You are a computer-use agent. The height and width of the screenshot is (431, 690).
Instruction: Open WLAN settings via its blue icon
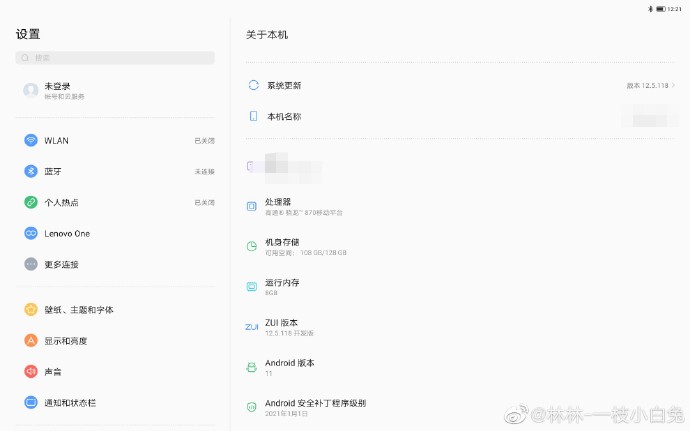tap(31, 140)
